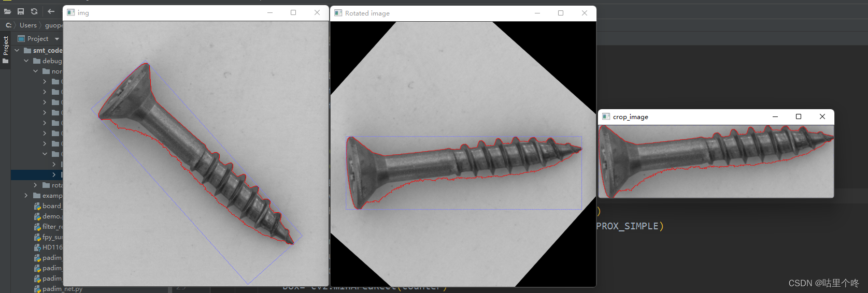
Task: Maximize the crop_image window
Action: pos(799,116)
